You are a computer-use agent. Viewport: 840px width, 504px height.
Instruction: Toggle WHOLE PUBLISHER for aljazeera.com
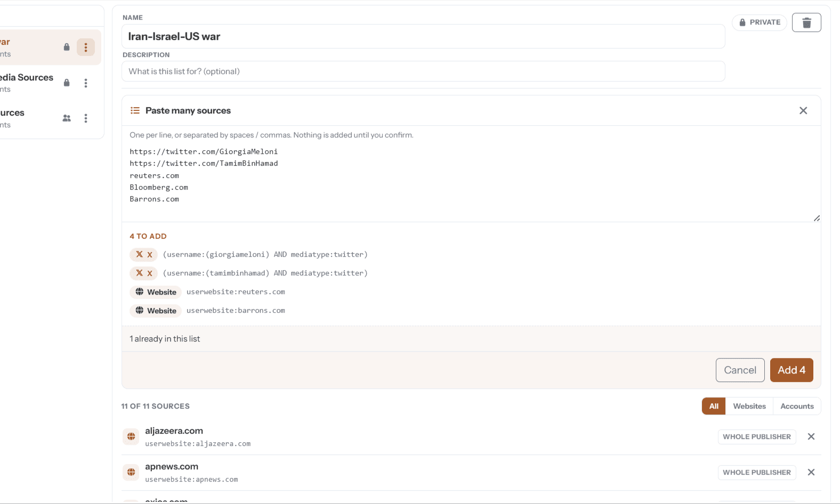pos(757,437)
